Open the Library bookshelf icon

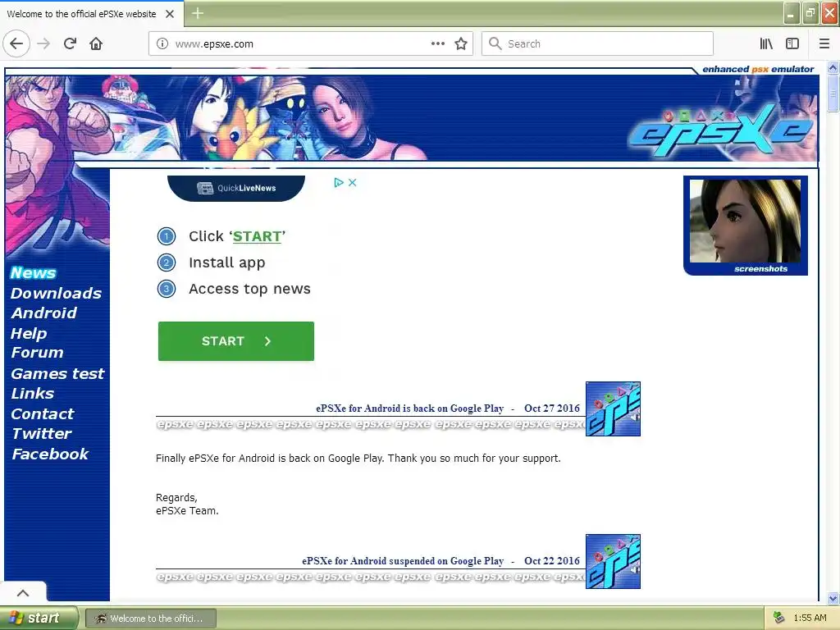766,43
